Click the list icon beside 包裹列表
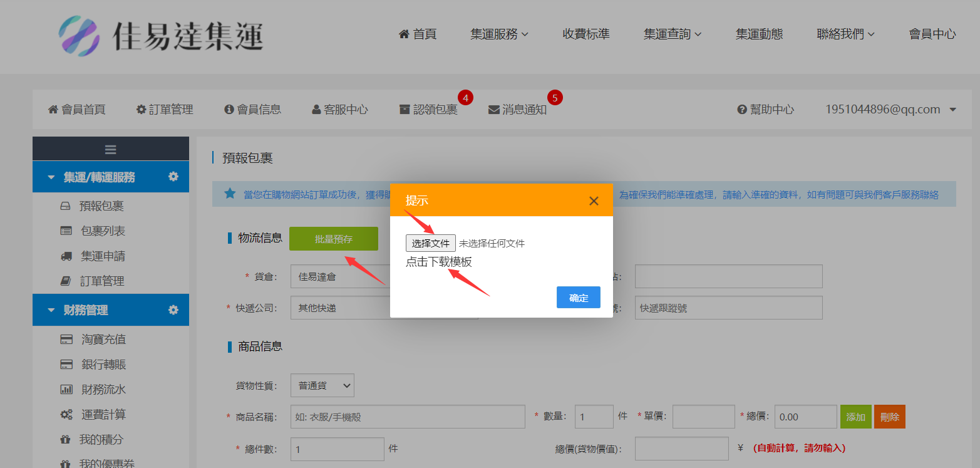This screenshot has height=468, width=980. click(x=66, y=231)
